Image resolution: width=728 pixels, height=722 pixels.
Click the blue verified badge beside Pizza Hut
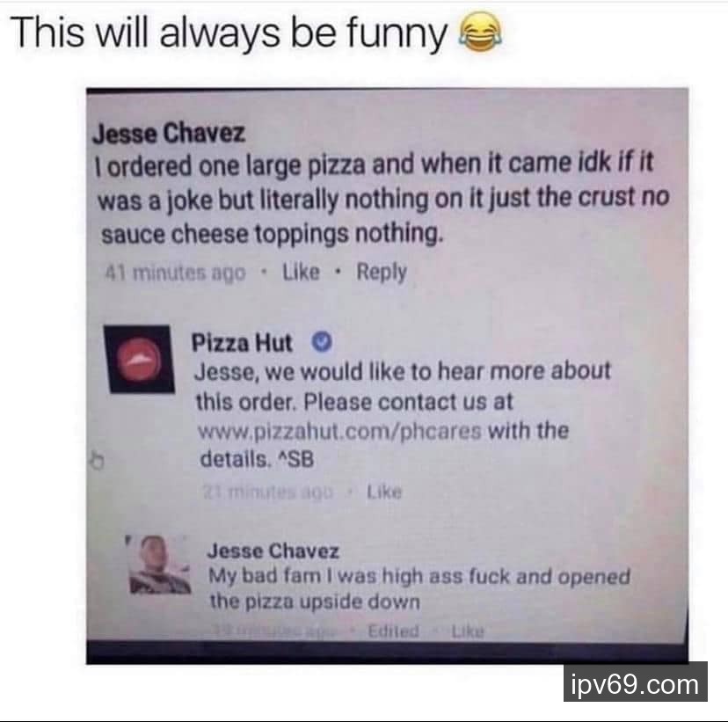click(321, 342)
